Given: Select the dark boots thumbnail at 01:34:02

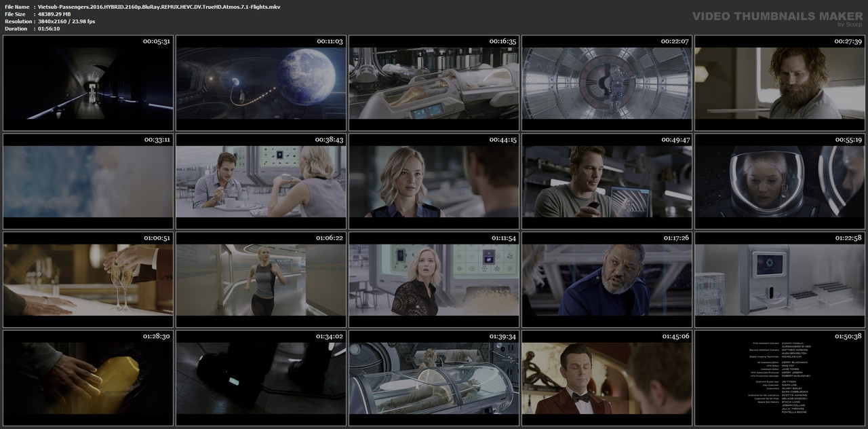Looking at the screenshot, I should pos(261,377).
